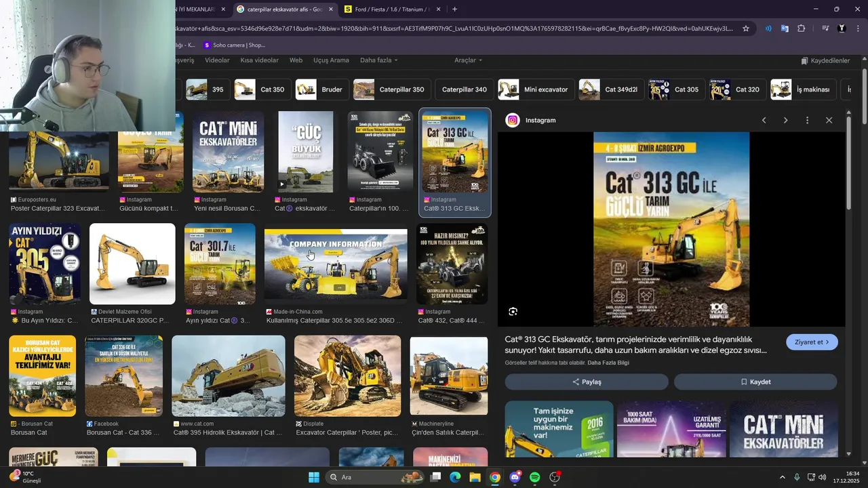The height and width of the screenshot is (488, 868).
Task: Open File Explorer from the taskbar
Action: tap(475, 477)
